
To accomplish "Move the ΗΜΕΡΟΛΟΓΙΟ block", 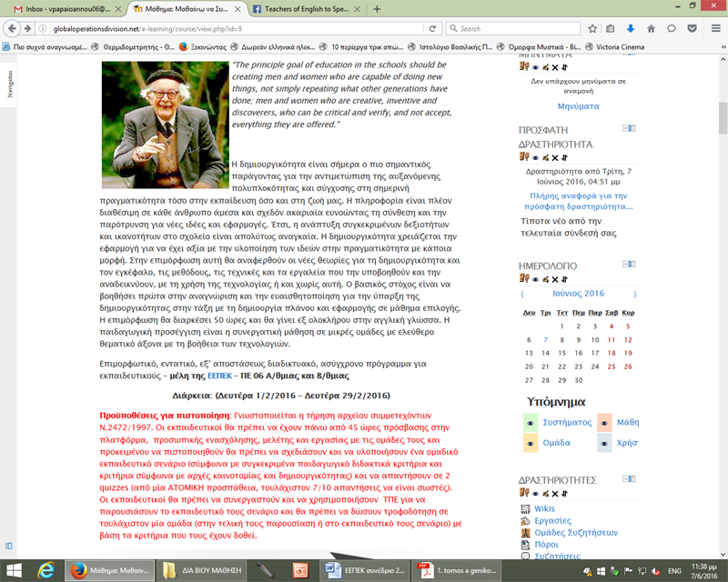I will (564, 279).
